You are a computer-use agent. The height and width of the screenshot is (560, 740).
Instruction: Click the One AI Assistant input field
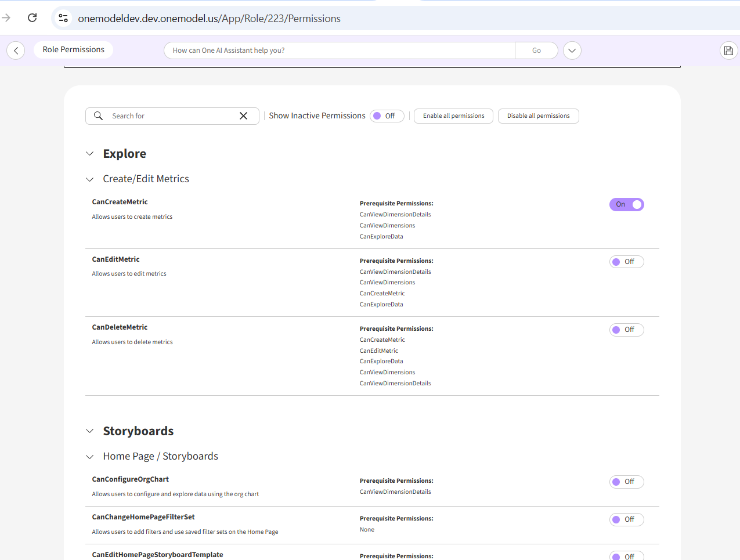tap(340, 50)
